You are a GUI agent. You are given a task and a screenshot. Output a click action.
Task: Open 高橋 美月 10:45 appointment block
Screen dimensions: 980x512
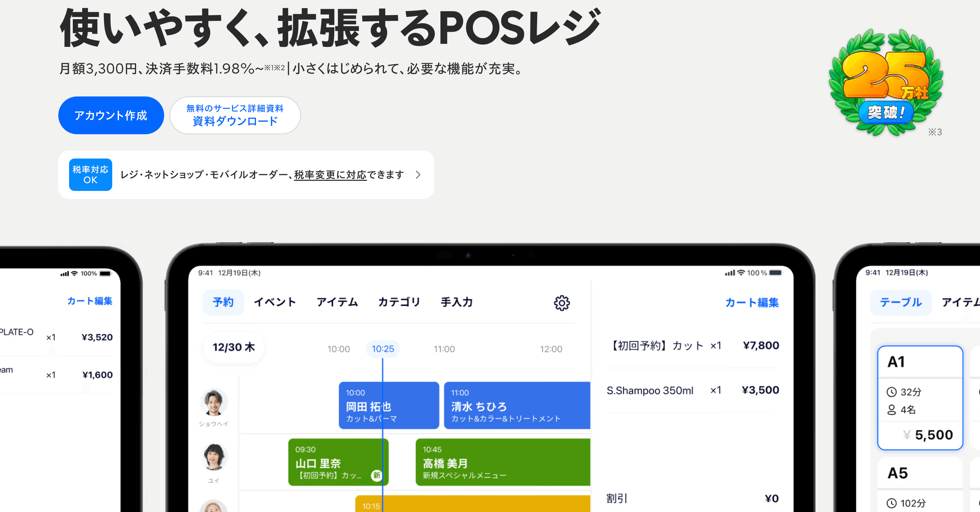coord(503,462)
